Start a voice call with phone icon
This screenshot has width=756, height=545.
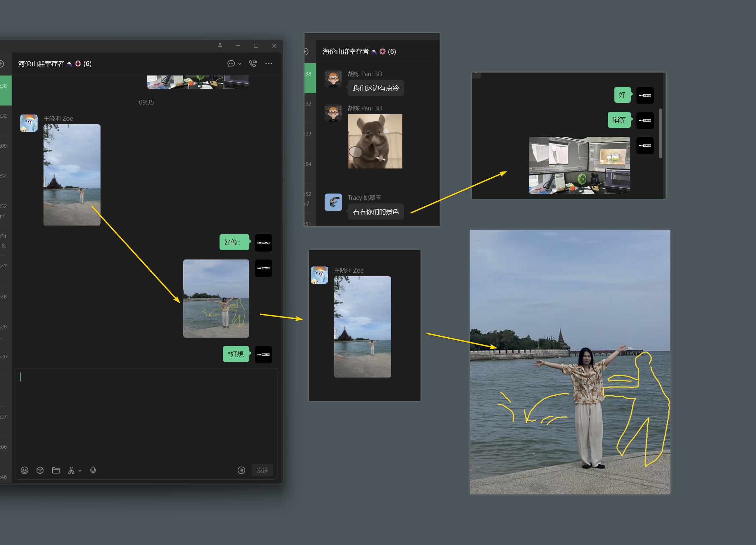[253, 63]
